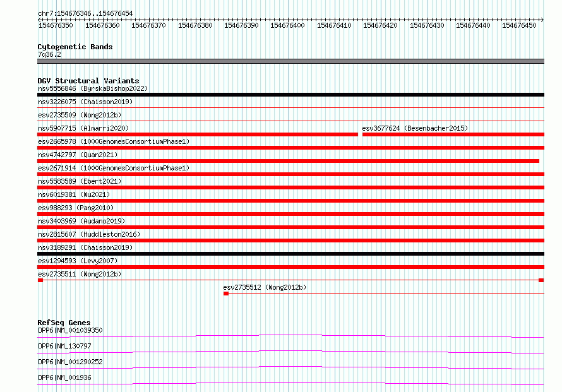Click the thin red line under nsv3226075
The width and height of the screenshot is (562, 392).
pyautogui.click(x=290, y=107)
